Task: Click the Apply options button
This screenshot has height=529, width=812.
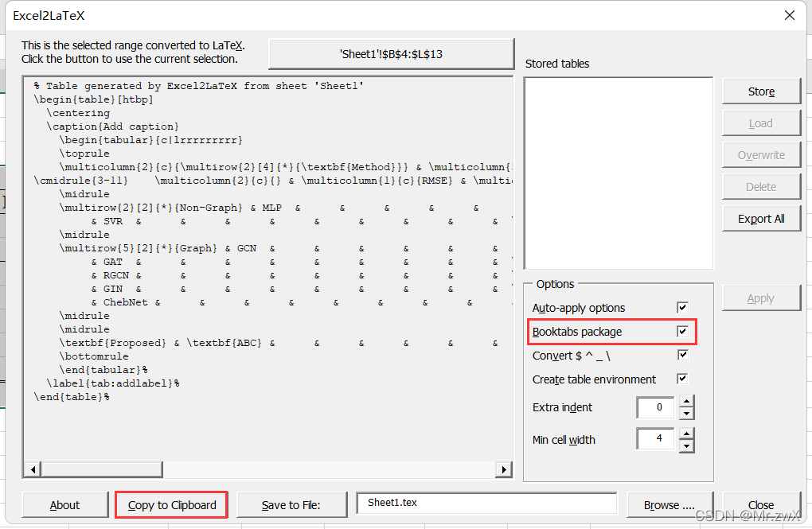Action: pos(761,298)
